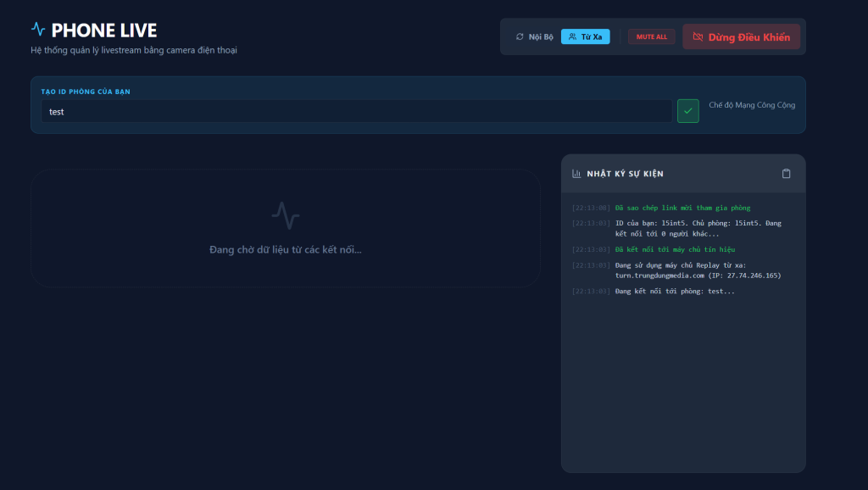Click the "Chế độ Mạng Công Cộng" label

(x=752, y=105)
